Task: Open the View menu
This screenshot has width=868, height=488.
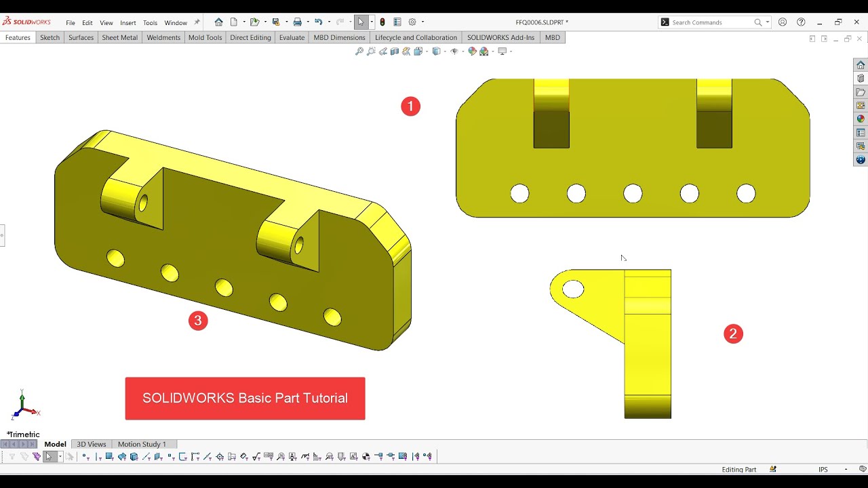Action: (x=106, y=23)
